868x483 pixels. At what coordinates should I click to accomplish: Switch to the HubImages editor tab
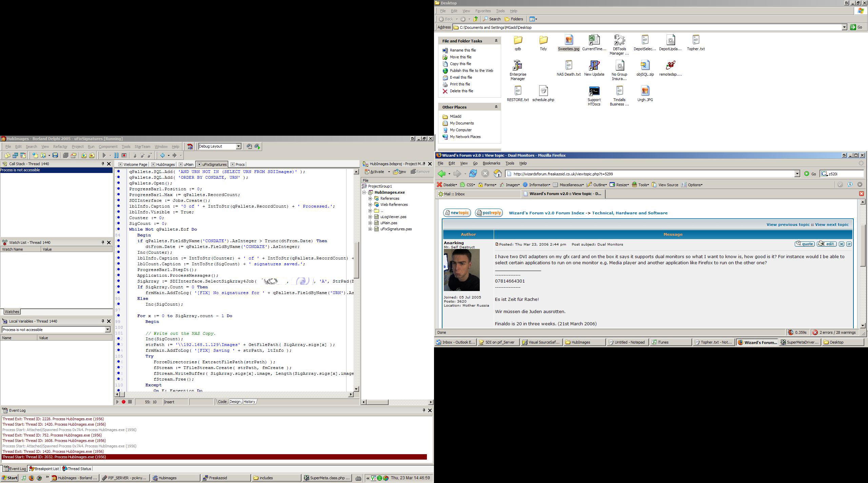[163, 165]
